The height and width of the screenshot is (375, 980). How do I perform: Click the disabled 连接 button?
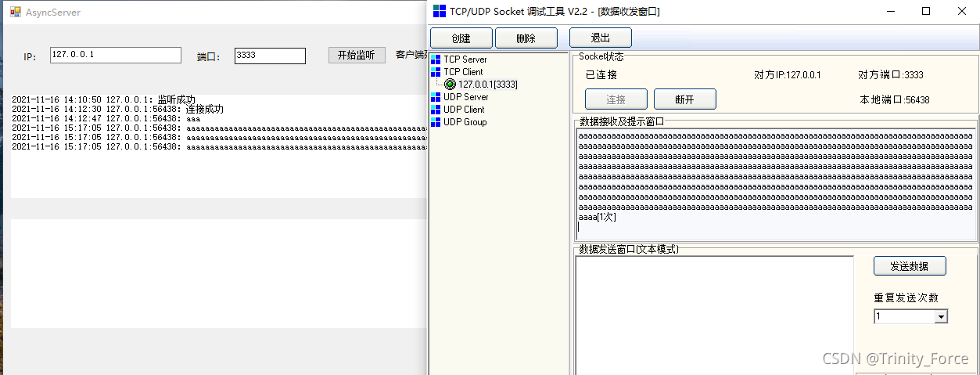tap(616, 99)
